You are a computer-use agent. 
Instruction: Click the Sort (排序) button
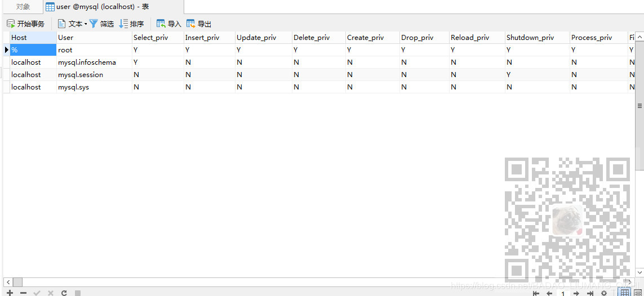pos(131,24)
